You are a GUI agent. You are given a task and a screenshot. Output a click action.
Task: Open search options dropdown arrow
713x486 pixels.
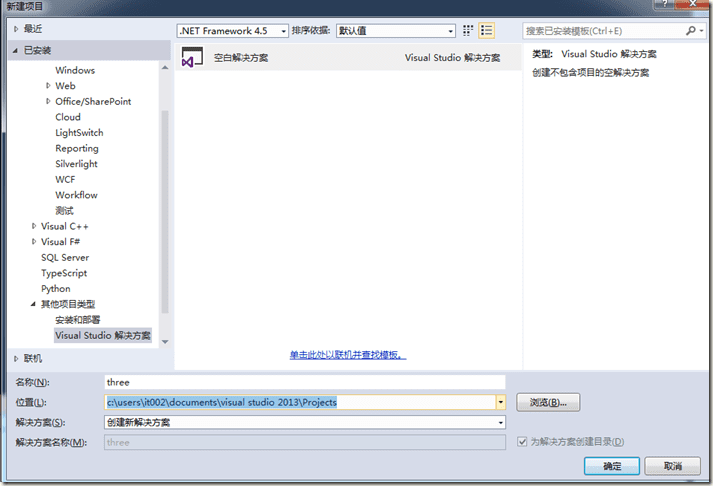point(702,30)
